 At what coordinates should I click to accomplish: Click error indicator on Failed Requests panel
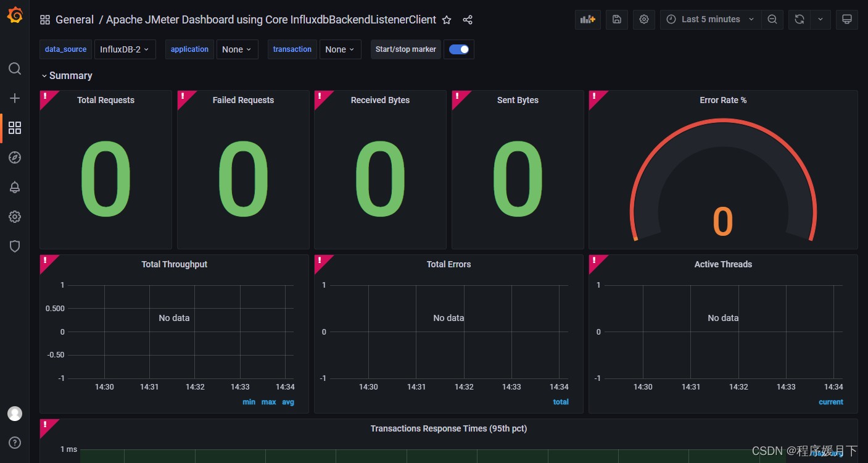point(183,97)
